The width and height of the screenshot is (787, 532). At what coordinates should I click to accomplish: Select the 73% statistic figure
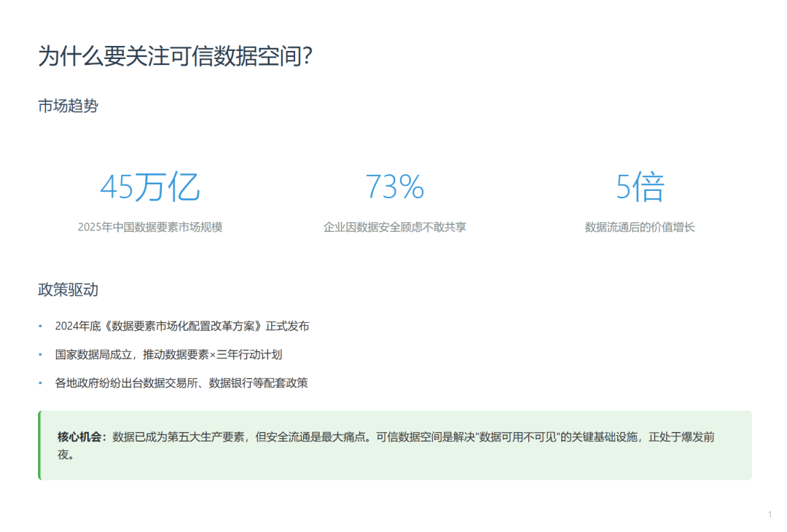[394, 187]
